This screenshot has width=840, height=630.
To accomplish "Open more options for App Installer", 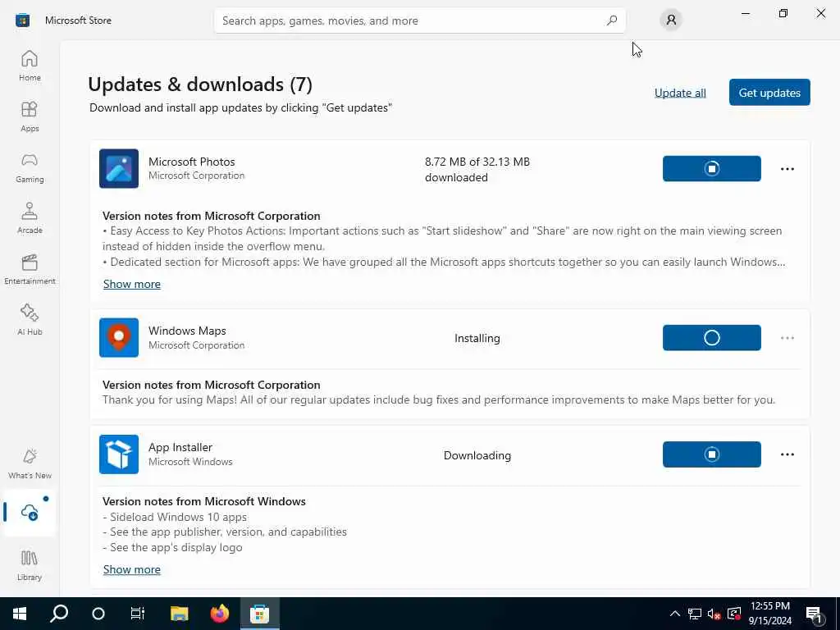I will click(x=787, y=454).
